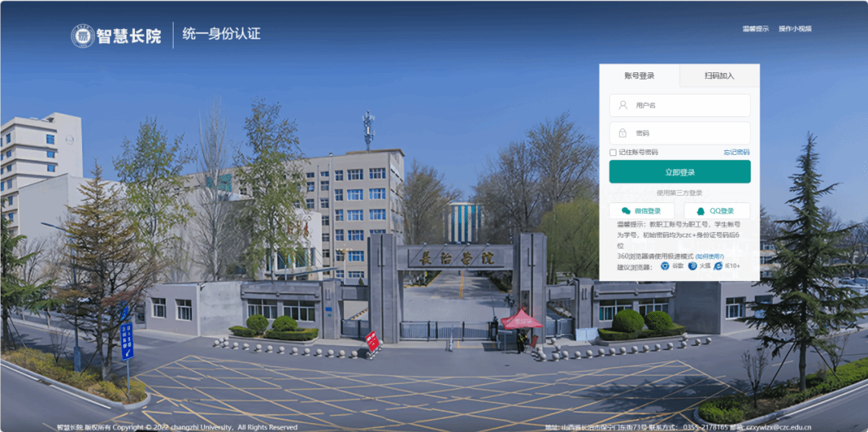
Task: Click the user silhouette icon in username field
Action: [x=623, y=105]
